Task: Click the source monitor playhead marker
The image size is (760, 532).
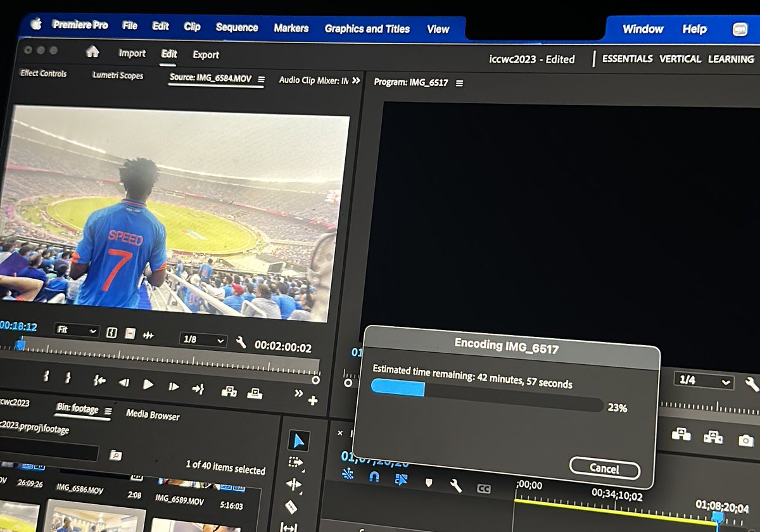Action: [20, 345]
